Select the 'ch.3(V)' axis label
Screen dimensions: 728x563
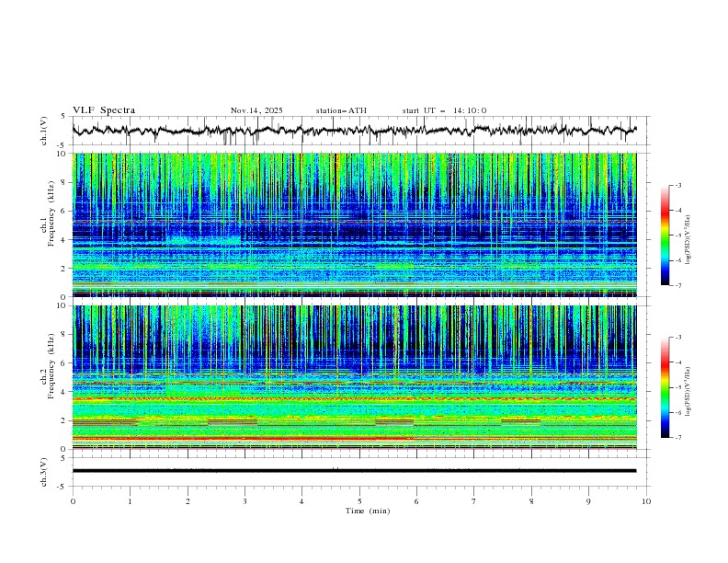[44, 472]
